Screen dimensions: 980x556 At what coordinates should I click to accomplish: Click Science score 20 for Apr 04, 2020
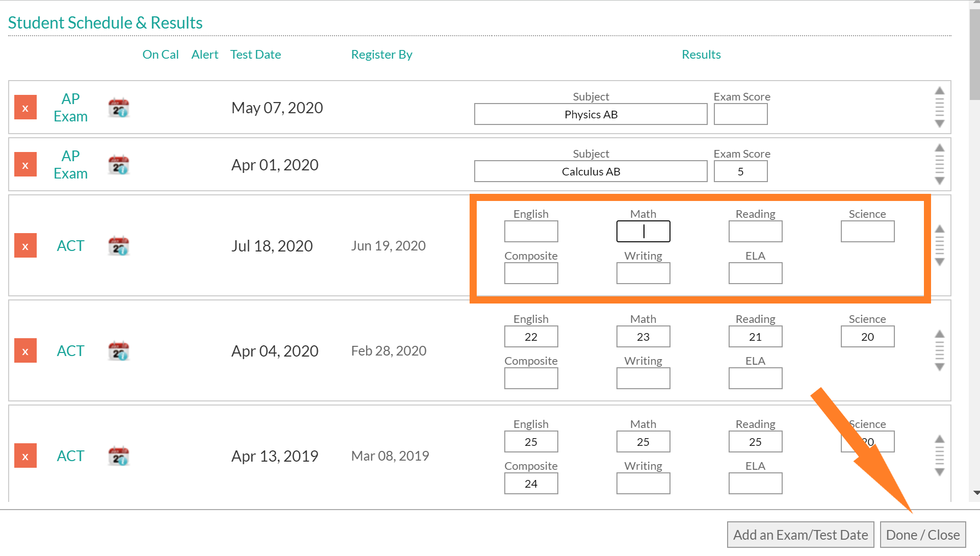click(x=867, y=337)
